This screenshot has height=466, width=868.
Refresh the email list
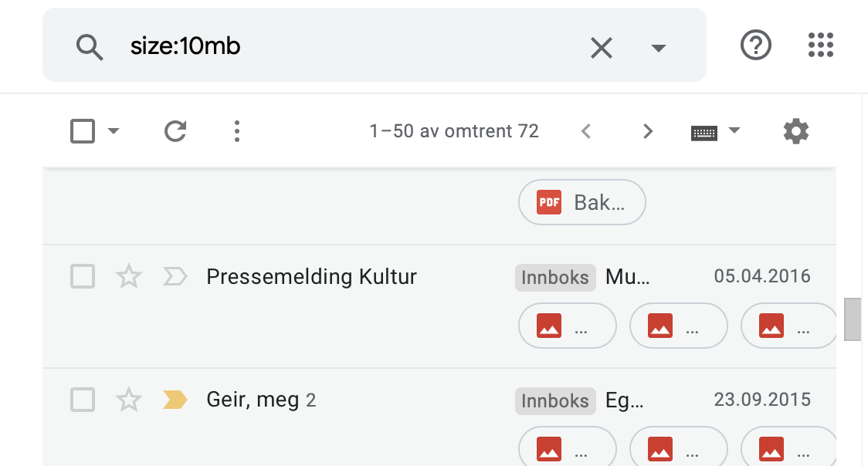pyautogui.click(x=175, y=131)
